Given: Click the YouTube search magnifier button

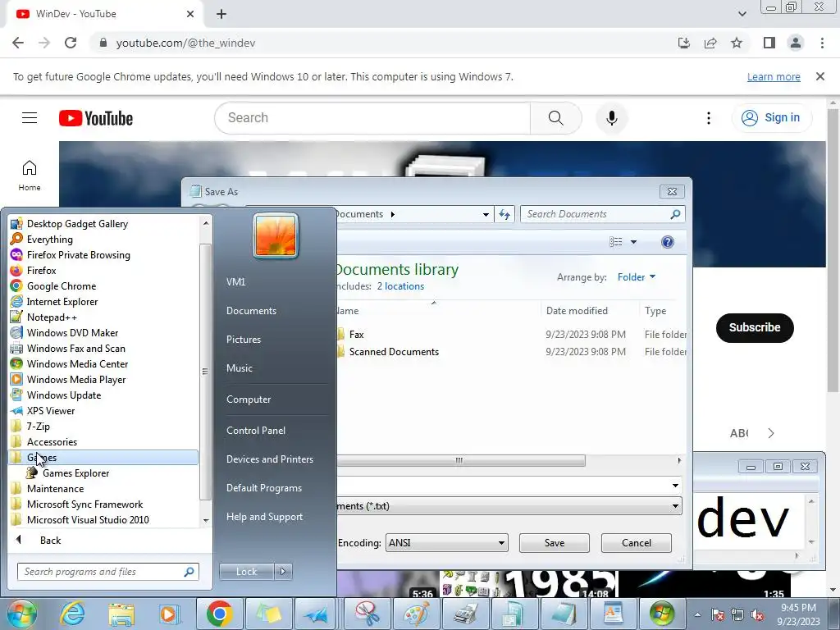Looking at the screenshot, I should click(x=555, y=118).
